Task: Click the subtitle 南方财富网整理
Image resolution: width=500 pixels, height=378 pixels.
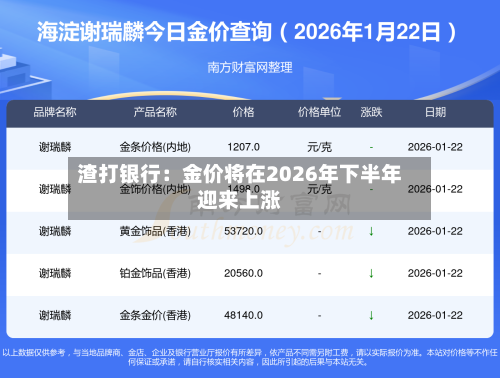Action: (x=250, y=68)
